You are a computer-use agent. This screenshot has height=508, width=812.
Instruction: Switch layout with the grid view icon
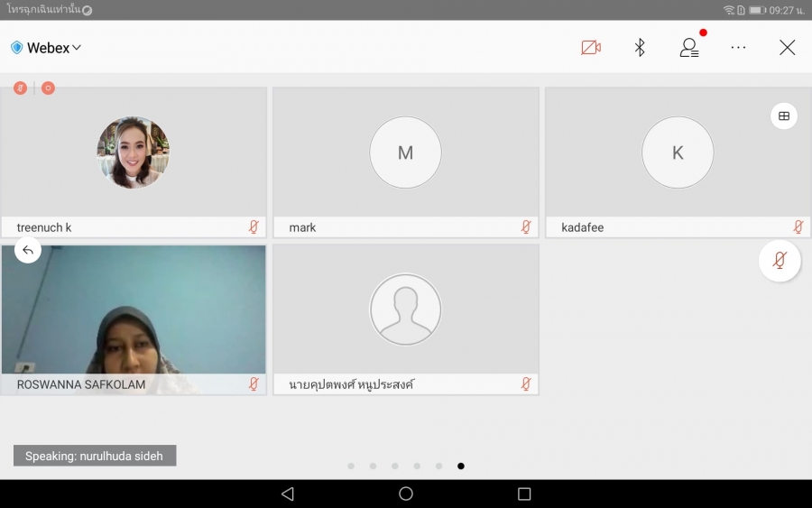point(783,115)
